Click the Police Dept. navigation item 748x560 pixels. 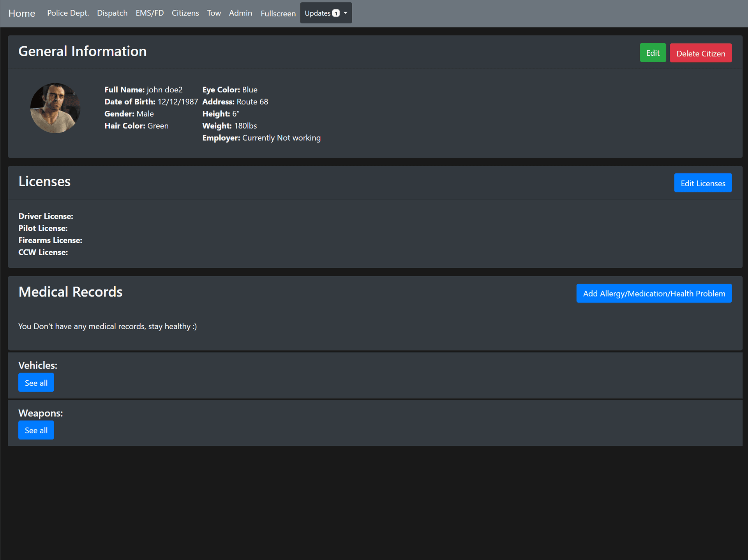tap(68, 13)
